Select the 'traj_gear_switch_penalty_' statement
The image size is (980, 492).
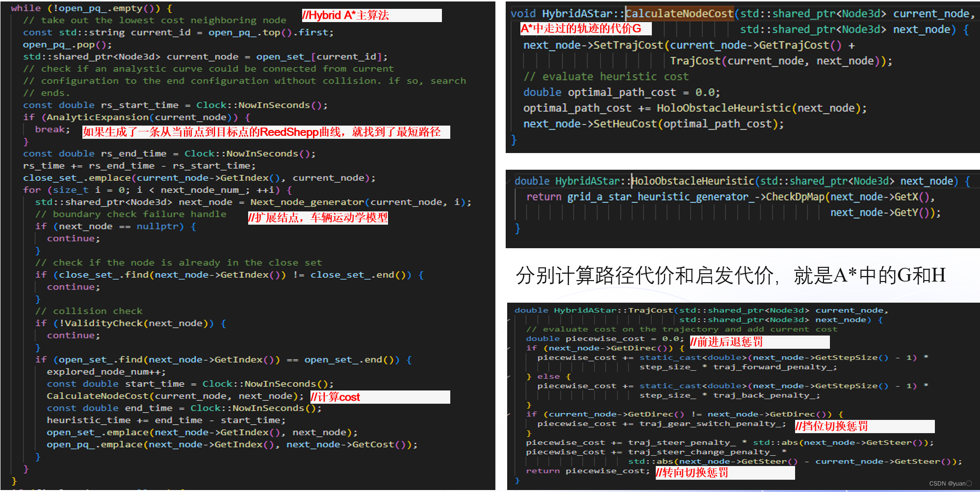click(661, 423)
